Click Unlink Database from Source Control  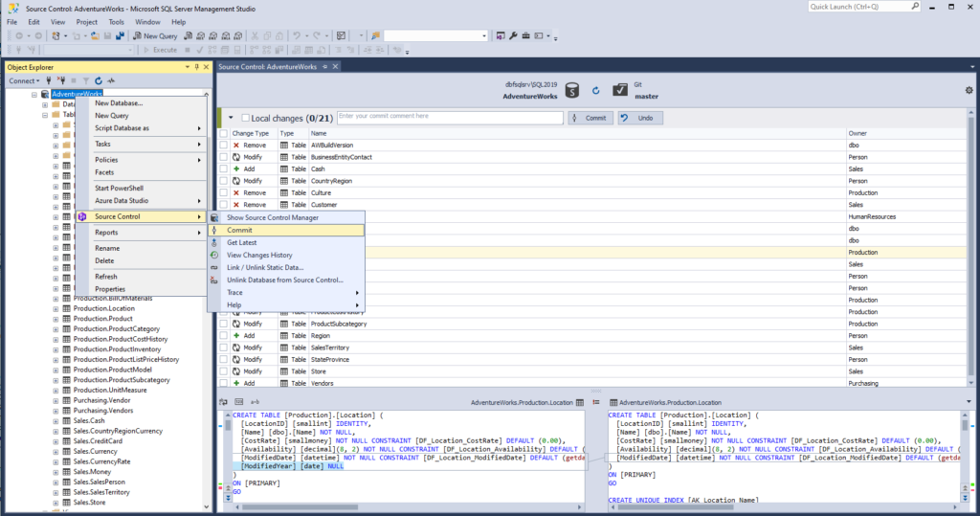click(286, 280)
